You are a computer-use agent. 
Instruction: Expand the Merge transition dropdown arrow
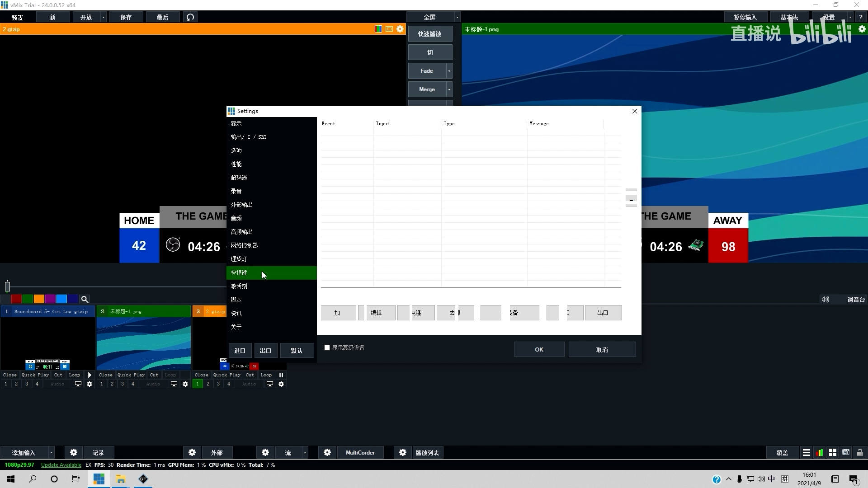tap(449, 89)
